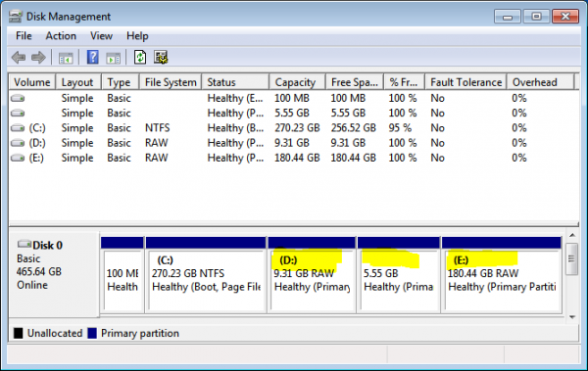
Task: Click the black Unallocated legend swatch
Action: (18, 333)
